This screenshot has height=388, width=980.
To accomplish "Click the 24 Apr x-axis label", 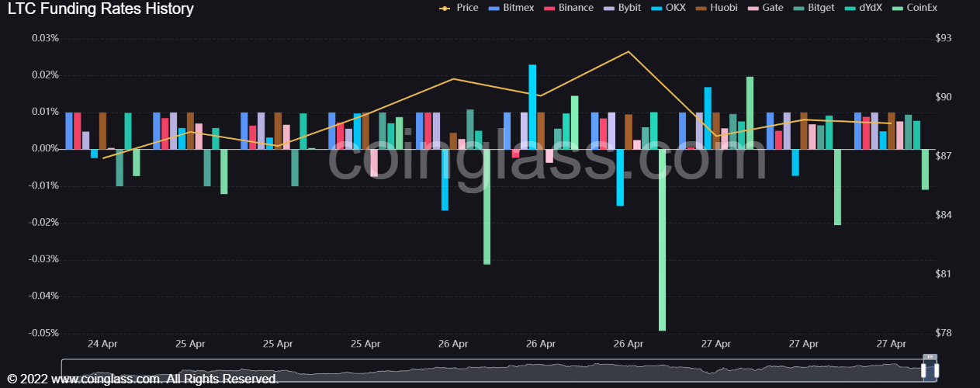I will pyautogui.click(x=102, y=344).
